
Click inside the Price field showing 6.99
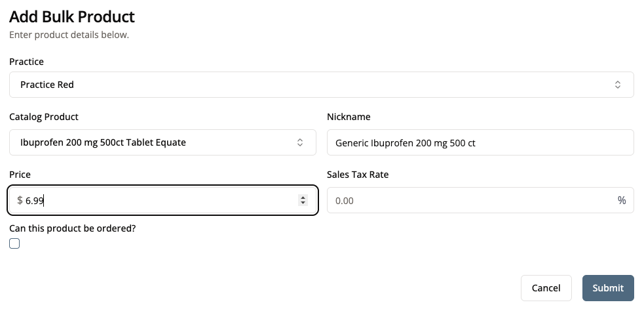(x=157, y=200)
